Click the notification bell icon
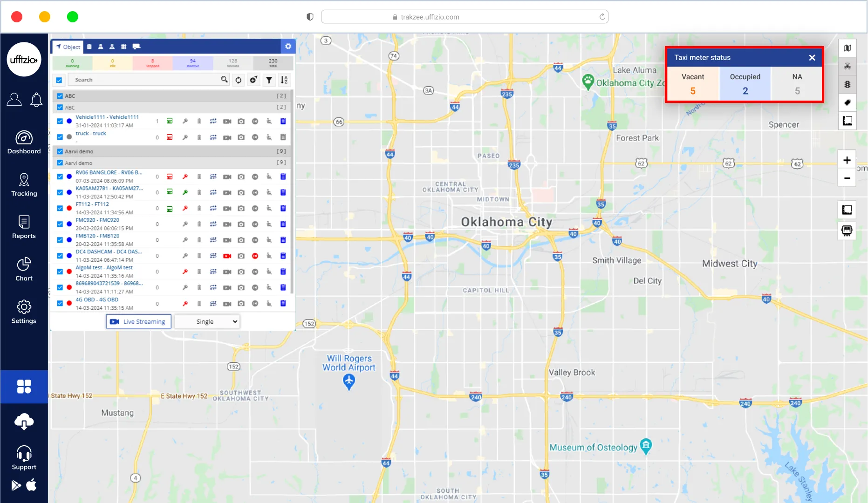The image size is (868, 503). (x=36, y=100)
